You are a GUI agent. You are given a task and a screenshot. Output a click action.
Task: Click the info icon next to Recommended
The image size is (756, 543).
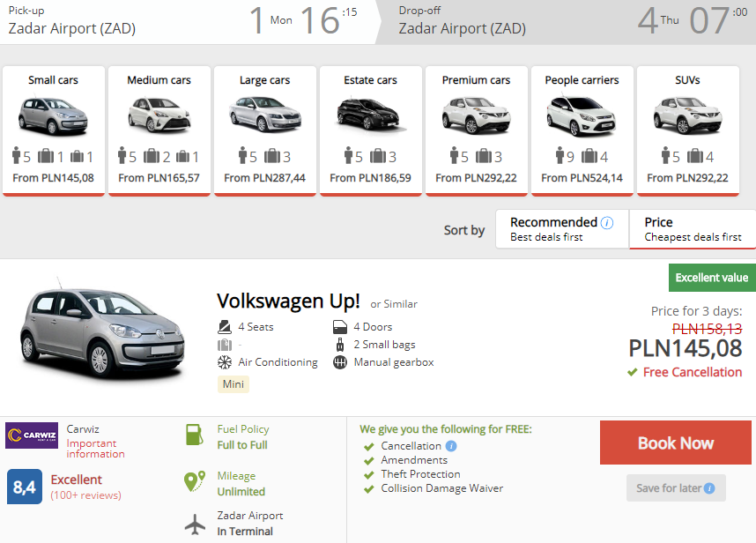(x=607, y=223)
